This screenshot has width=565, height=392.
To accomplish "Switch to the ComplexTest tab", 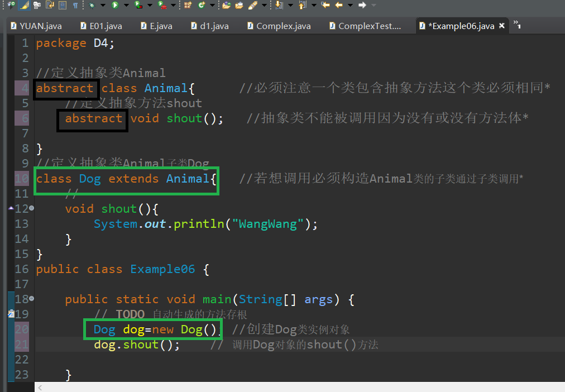I will coord(365,26).
